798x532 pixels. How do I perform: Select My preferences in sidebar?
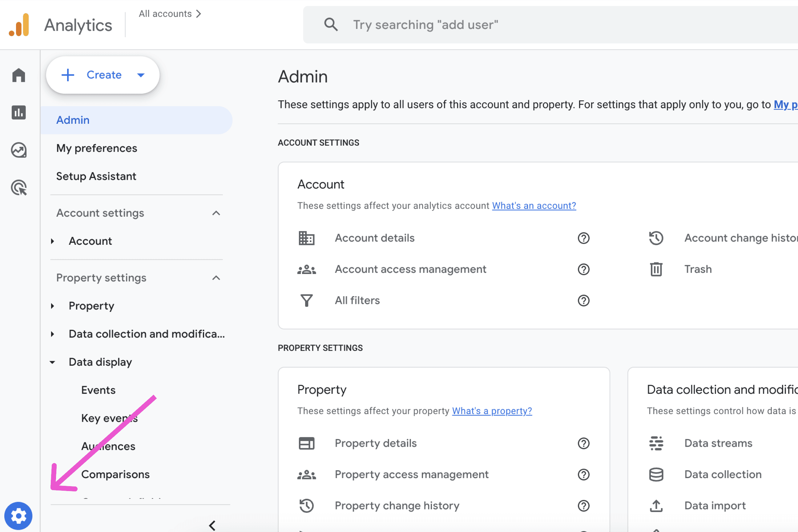click(x=97, y=148)
